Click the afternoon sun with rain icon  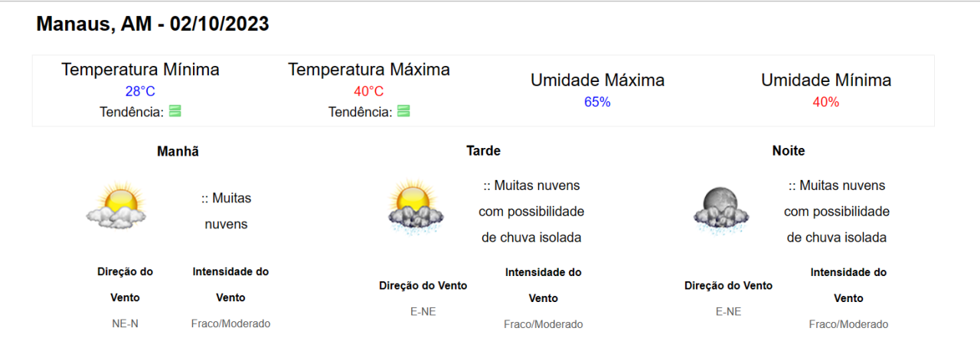tap(416, 205)
